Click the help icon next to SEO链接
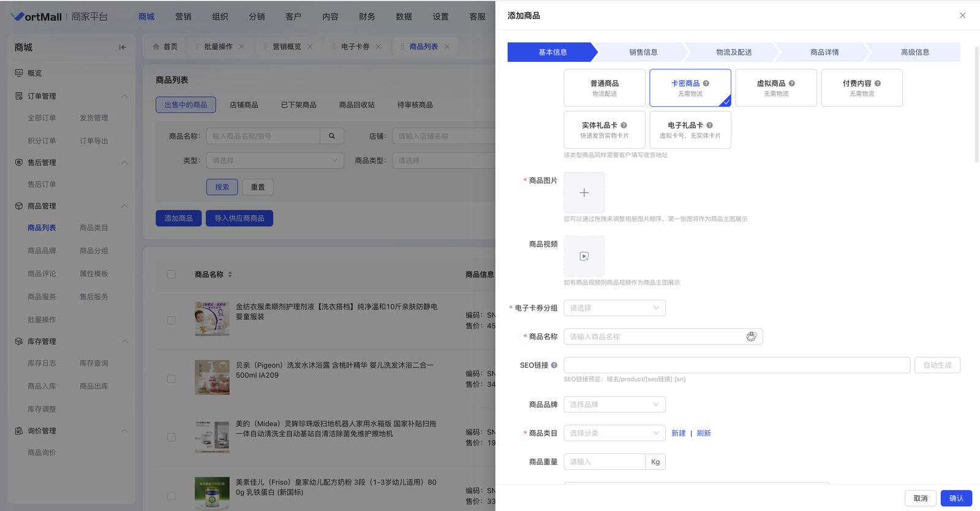 554,365
